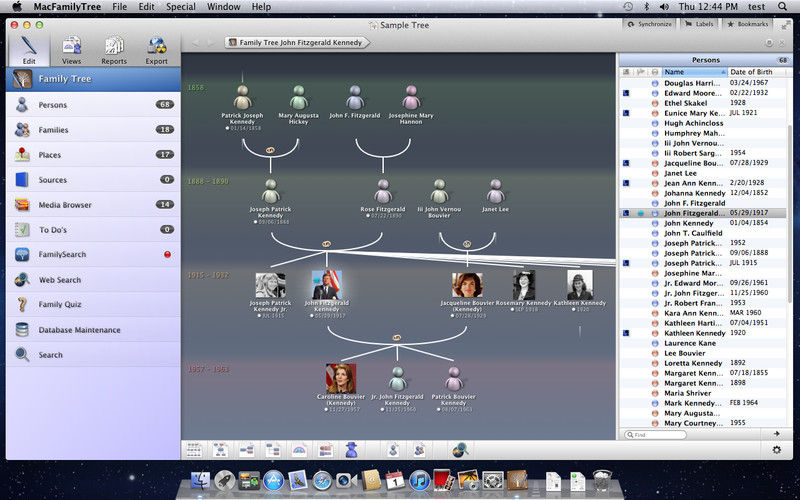This screenshot has width=800, height=500.
Task: Open Family Quiz in the sidebar
Action: pos(93,304)
